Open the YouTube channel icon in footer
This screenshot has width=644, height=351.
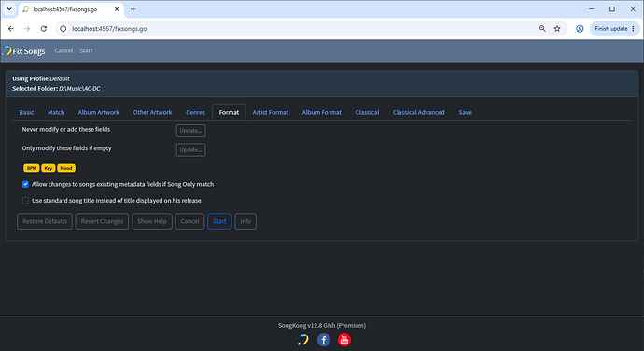pyautogui.click(x=344, y=340)
